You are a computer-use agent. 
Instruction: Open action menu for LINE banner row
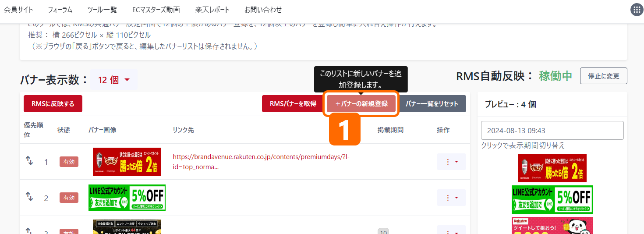coord(451,198)
